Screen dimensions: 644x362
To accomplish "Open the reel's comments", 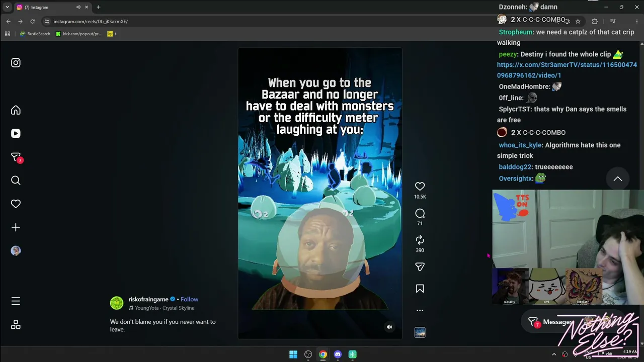I will click(x=420, y=214).
